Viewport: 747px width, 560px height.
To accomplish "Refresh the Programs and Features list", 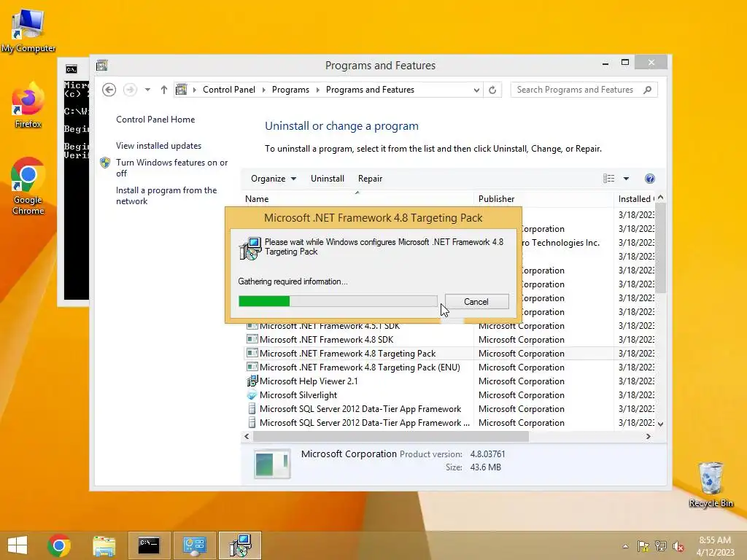I will pos(492,90).
